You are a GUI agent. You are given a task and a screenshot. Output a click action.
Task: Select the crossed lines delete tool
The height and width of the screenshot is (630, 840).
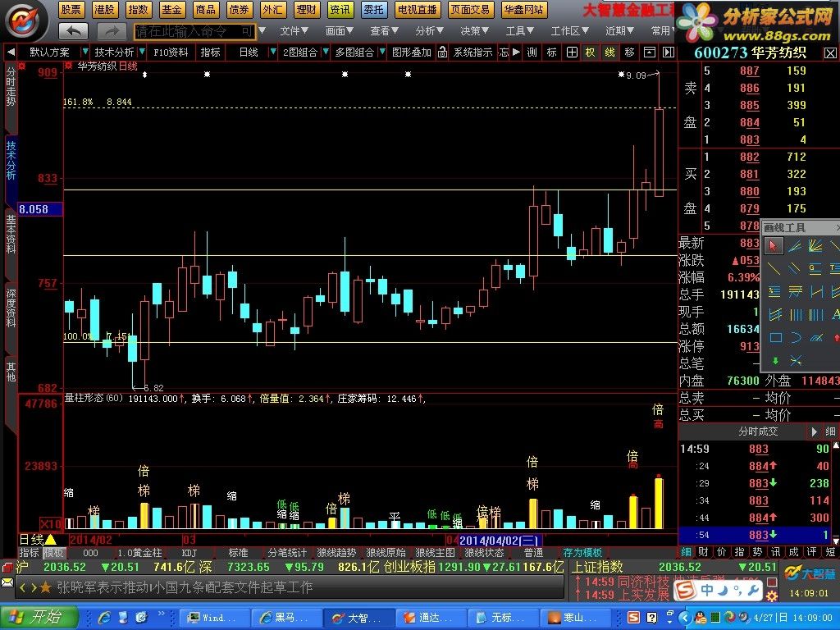tap(796, 361)
